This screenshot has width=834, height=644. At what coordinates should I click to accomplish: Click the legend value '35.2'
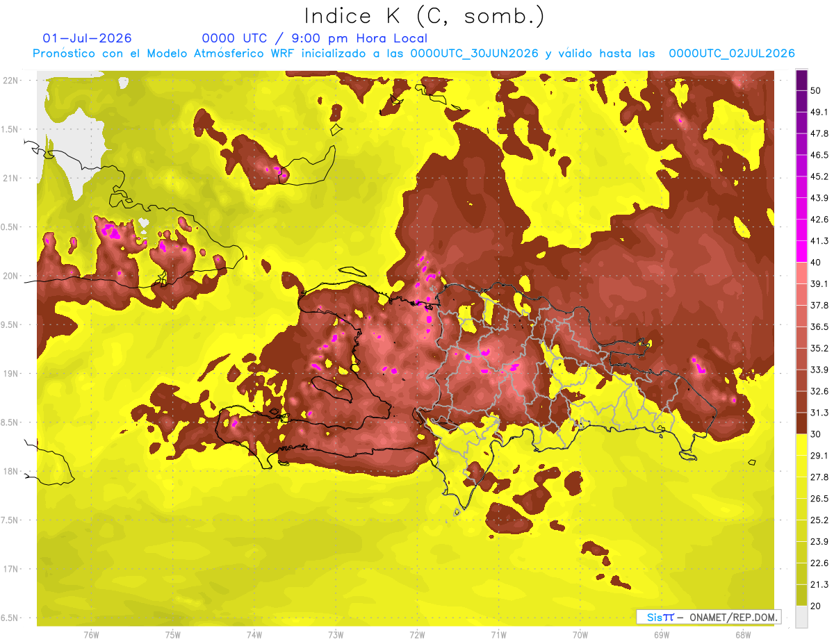pos(819,348)
